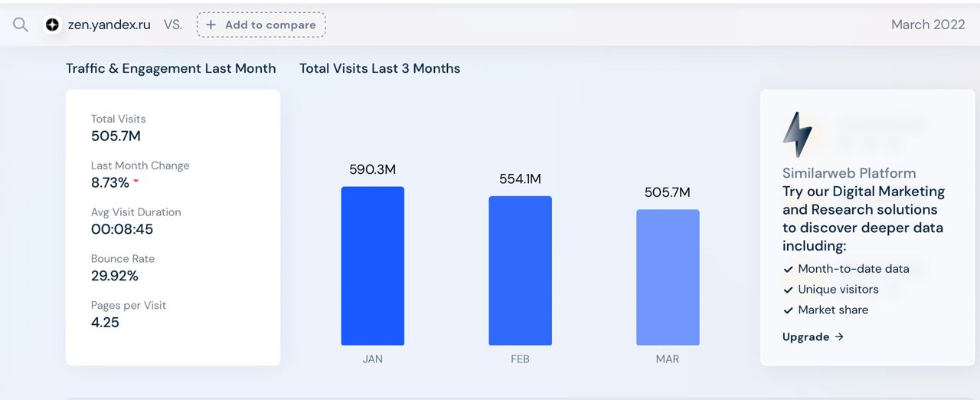Click the zen.yandex.ru site favicon
The width and height of the screenshot is (980, 400).
[x=52, y=25]
